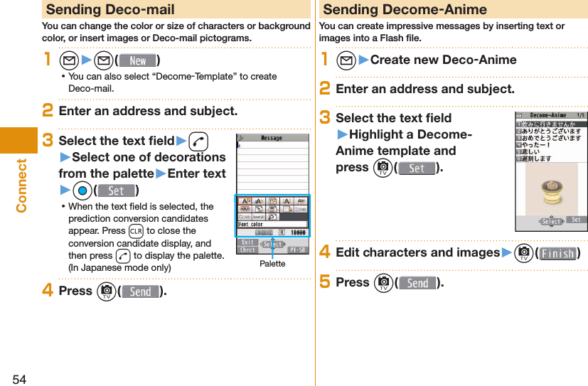The image size is (588, 386).
Task: Click the Decome-Anime screen title
Action: click(x=548, y=115)
